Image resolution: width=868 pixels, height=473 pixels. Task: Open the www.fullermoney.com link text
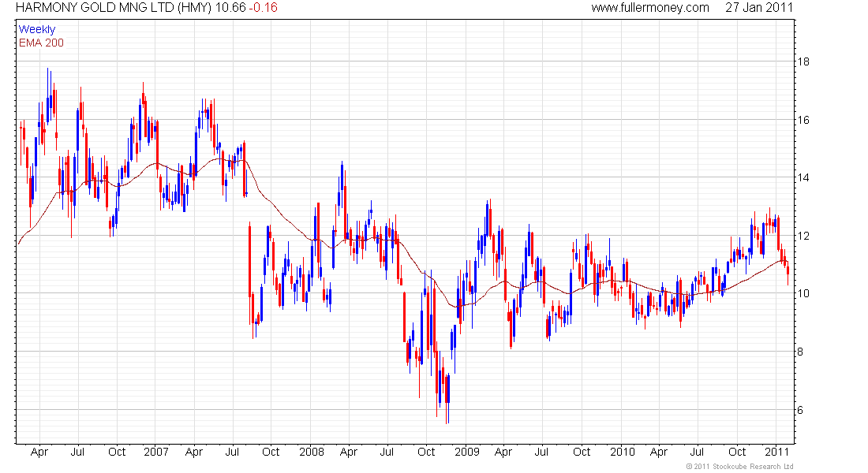pyautogui.click(x=650, y=8)
